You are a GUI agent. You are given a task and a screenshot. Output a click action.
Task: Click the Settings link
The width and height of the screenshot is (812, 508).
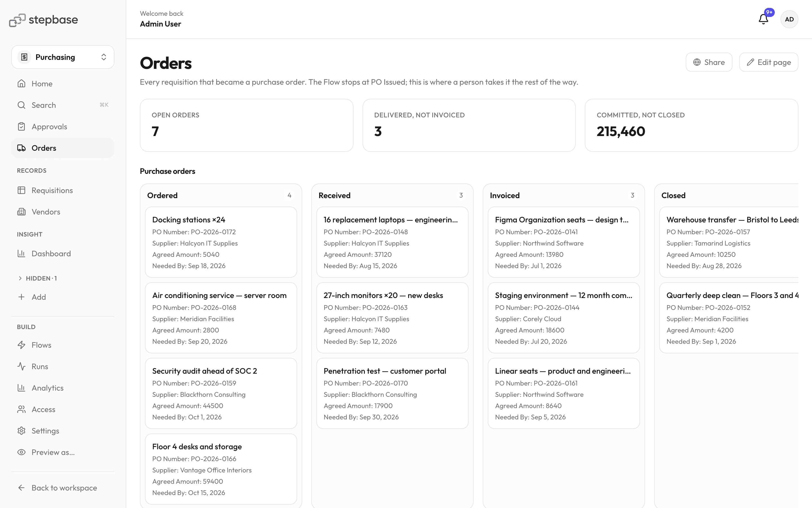[63, 430]
